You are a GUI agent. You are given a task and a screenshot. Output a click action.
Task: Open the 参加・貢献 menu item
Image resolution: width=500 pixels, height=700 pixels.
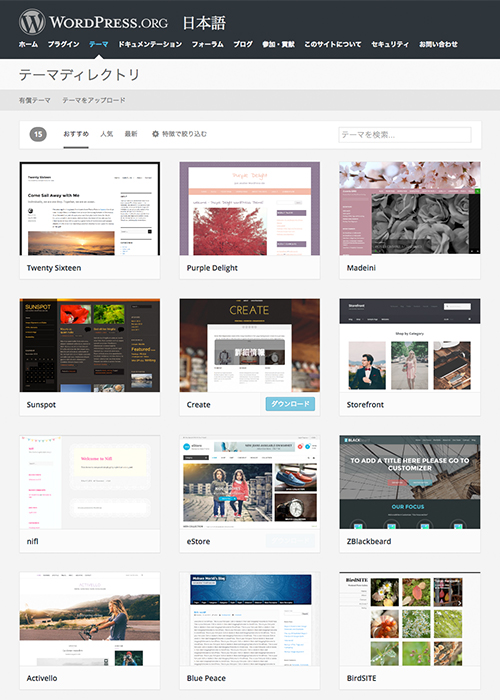278,44
